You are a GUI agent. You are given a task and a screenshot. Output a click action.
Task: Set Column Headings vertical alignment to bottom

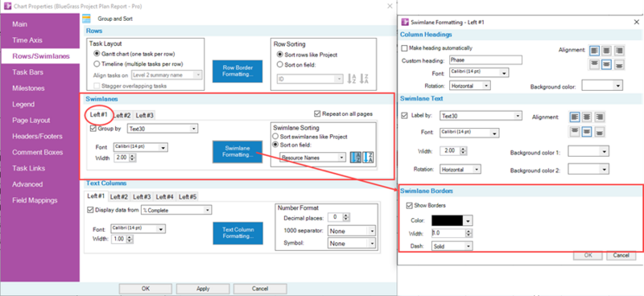coord(619,64)
